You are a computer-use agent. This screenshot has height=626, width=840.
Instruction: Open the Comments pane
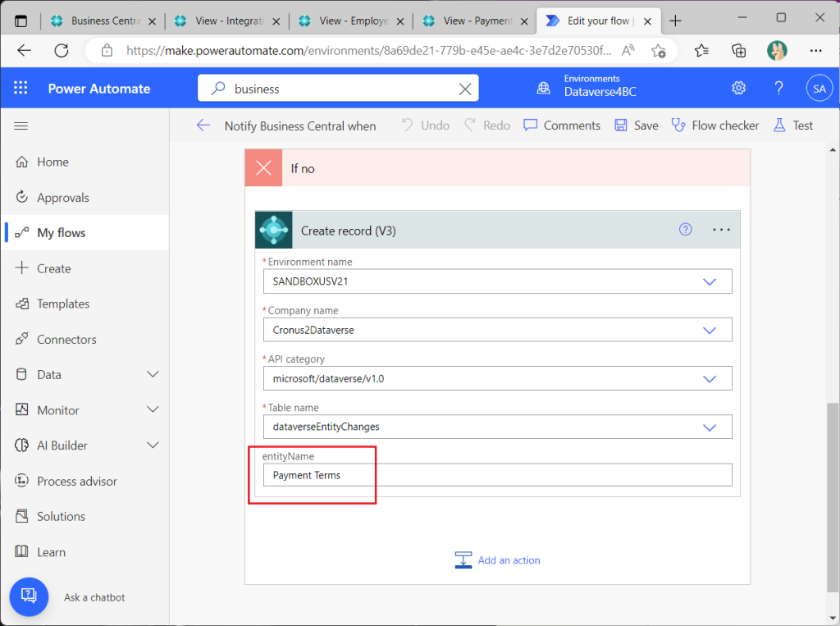coord(562,126)
